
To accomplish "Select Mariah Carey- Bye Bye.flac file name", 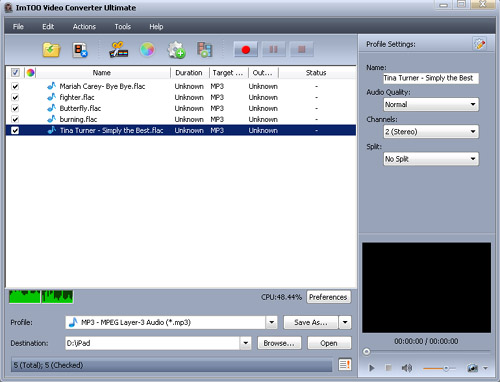I will coord(102,86).
